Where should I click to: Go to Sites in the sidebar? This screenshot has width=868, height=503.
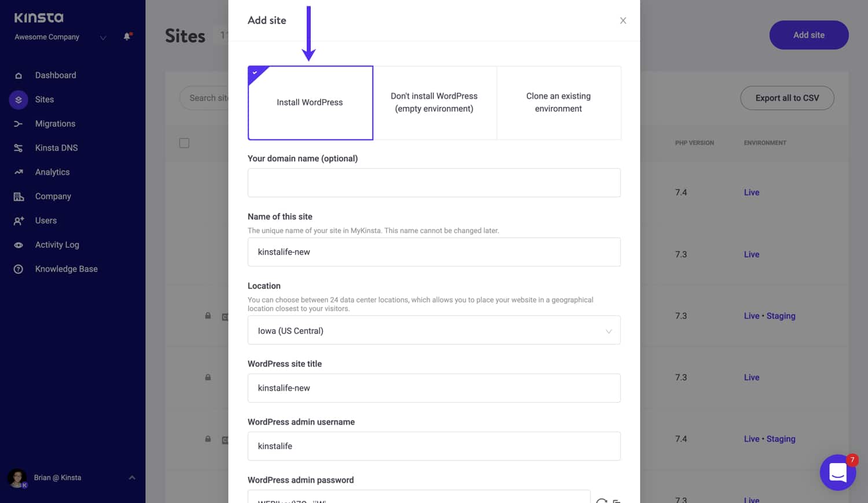(44, 100)
